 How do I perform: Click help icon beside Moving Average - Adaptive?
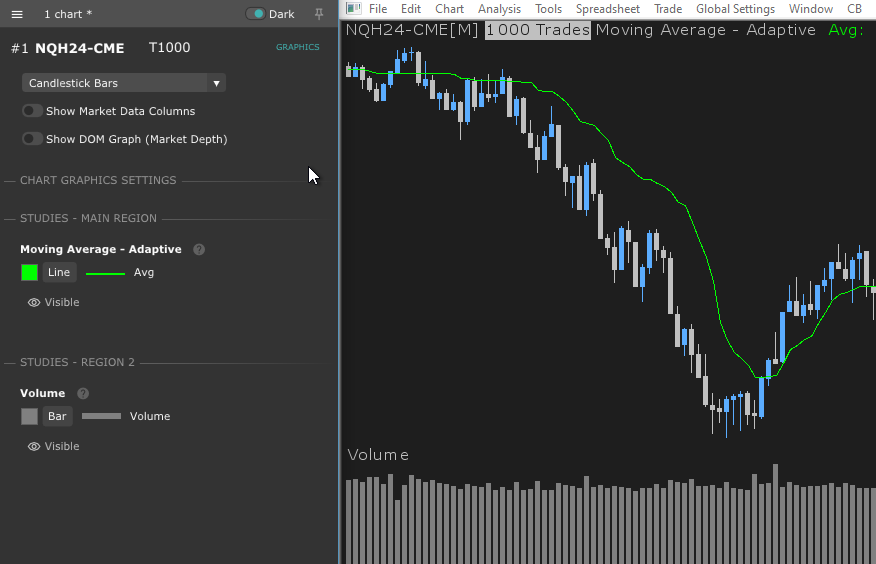point(199,249)
